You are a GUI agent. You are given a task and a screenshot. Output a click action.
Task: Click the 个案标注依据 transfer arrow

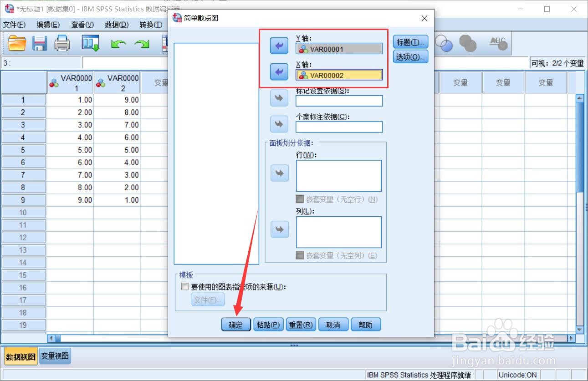tap(279, 124)
